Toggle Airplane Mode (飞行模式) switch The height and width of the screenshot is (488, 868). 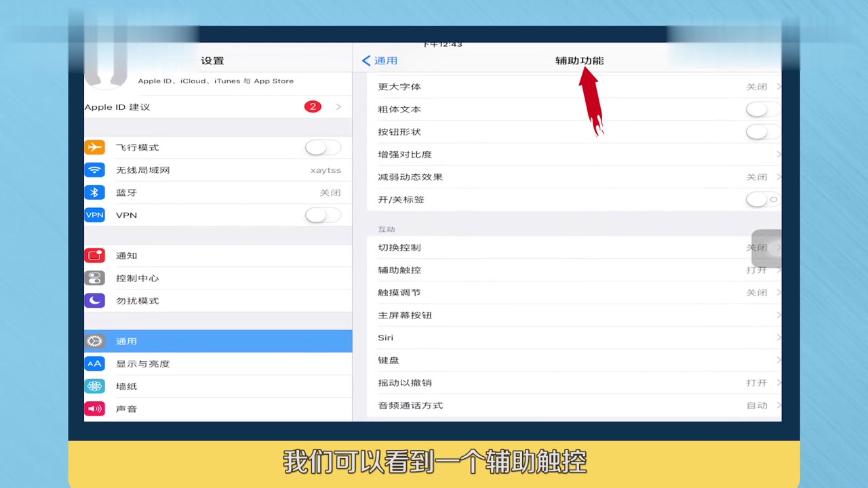pos(323,147)
